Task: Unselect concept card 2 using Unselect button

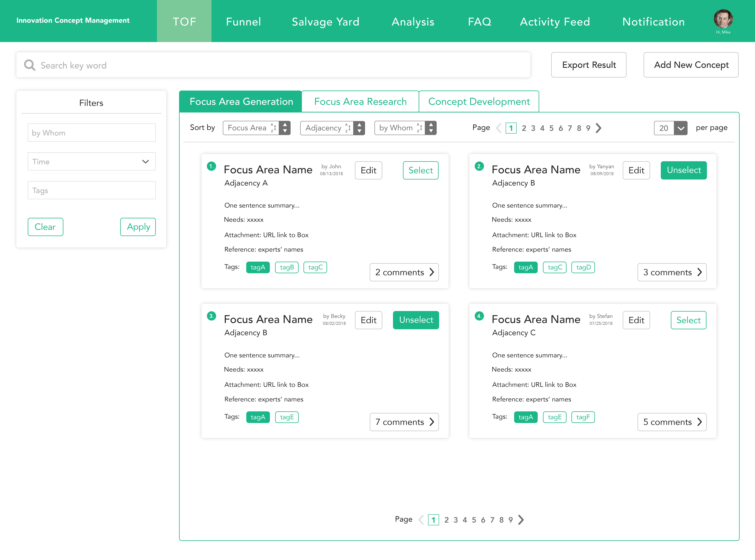Action: pyautogui.click(x=684, y=170)
